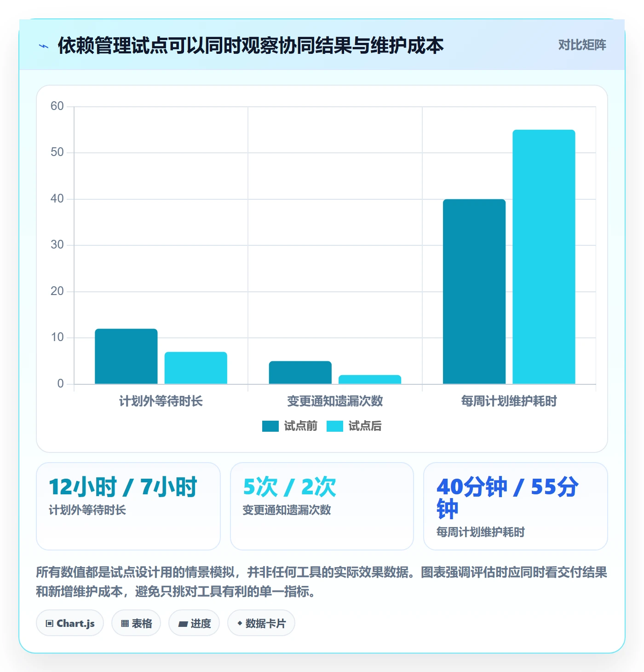The image size is (644, 672).
Task: Click the lightning bolt icon in the header
Action: [x=44, y=46]
